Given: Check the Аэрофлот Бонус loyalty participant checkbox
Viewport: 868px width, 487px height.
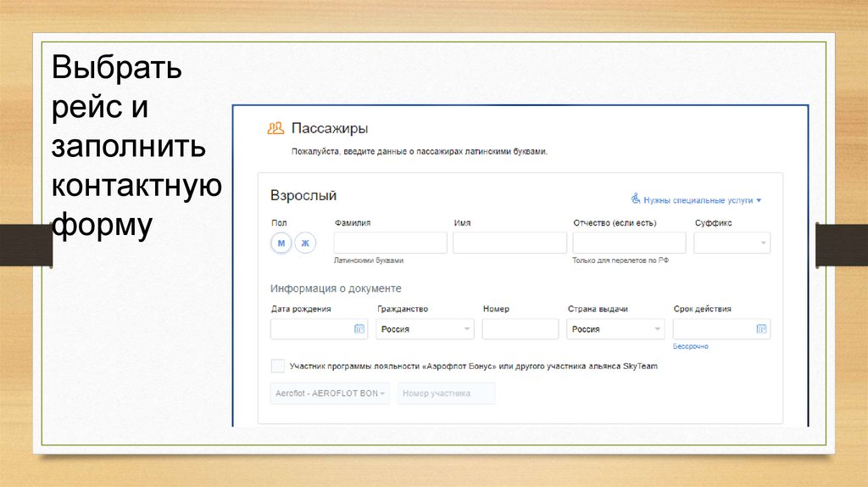Looking at the screenshot, I should pyautogui.click(x=278, y=366).
